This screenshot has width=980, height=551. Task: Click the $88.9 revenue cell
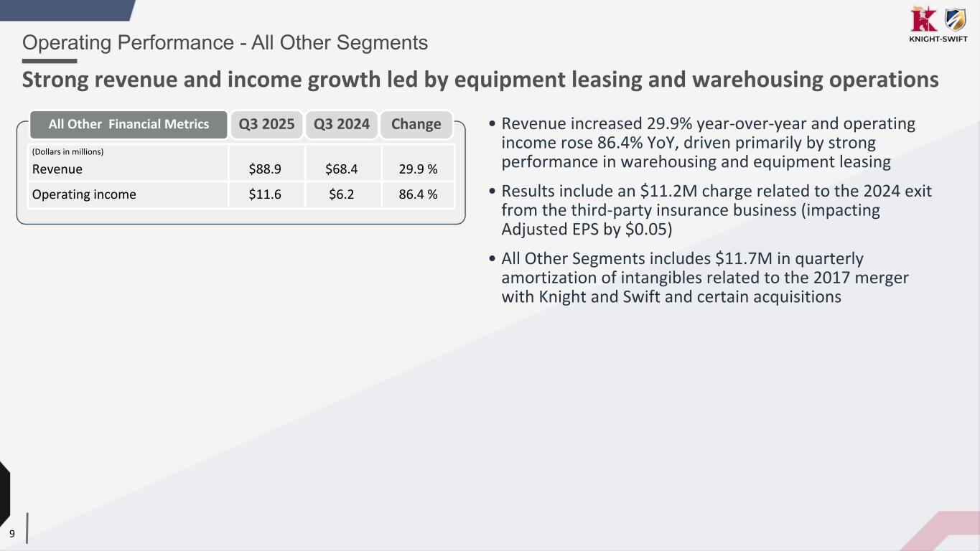pos(265,169)
